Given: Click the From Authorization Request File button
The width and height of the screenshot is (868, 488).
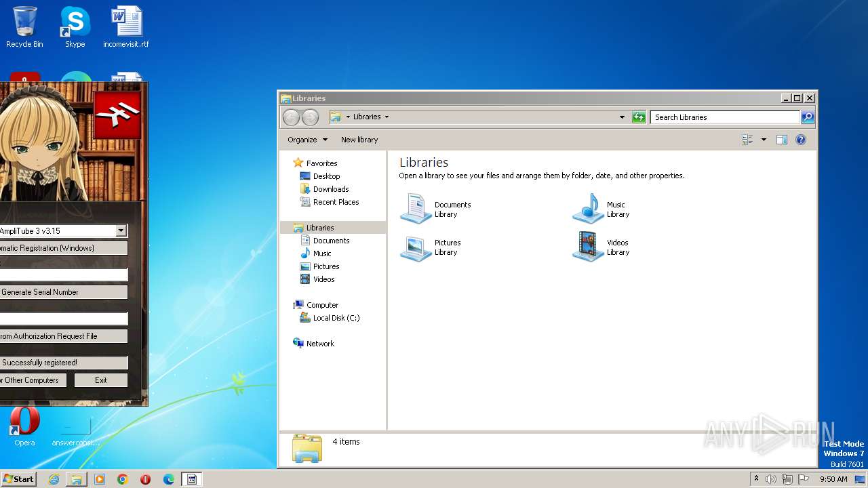Looking at the screenshot, I should (64, 336).
